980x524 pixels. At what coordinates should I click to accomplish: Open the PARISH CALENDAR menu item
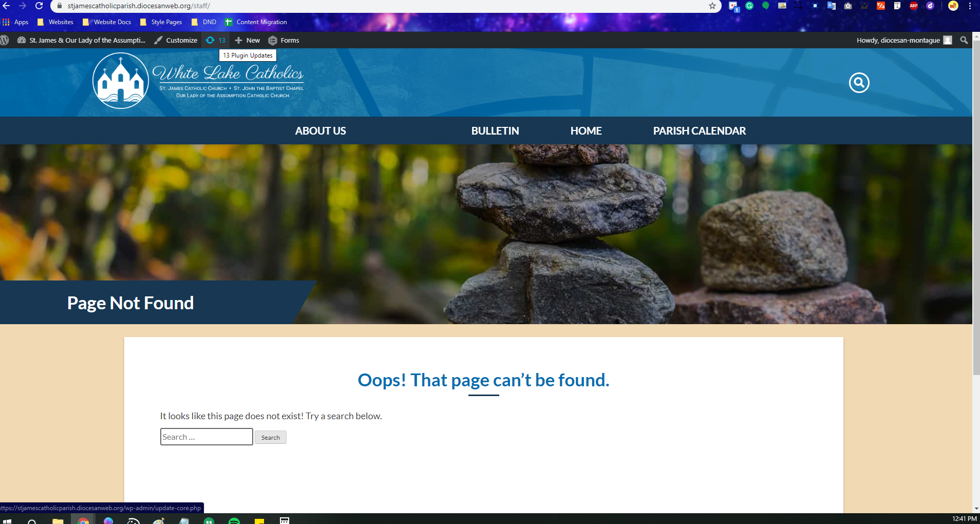click(x=699, y=131)
